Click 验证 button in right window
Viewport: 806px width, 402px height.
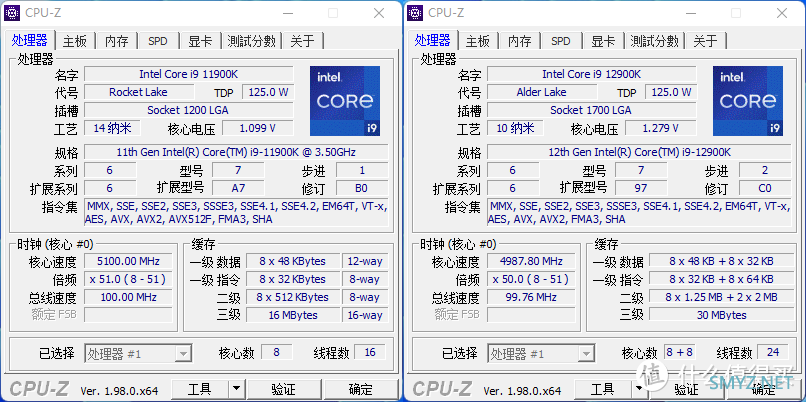point(686,389)
